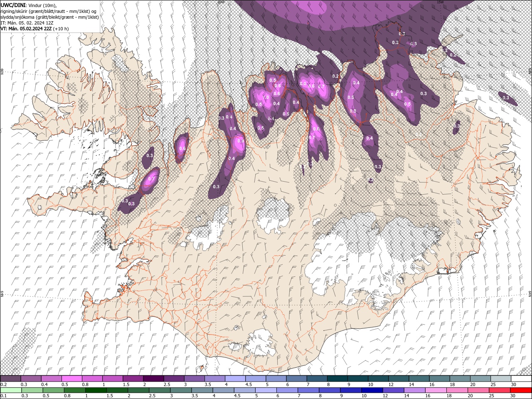This screenshot has width=532, height=399.
Task: Click the 'rigning/skúrir' legend description line
Action: [49, 11]
